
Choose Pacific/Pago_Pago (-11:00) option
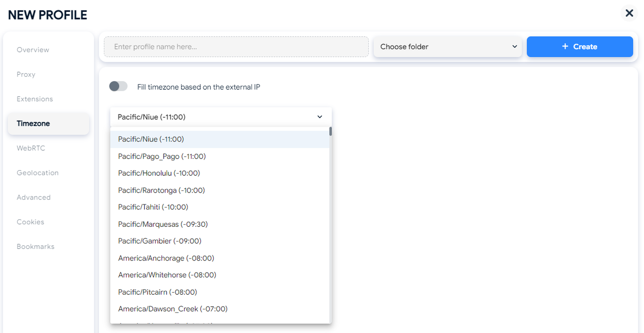[220, 156]
